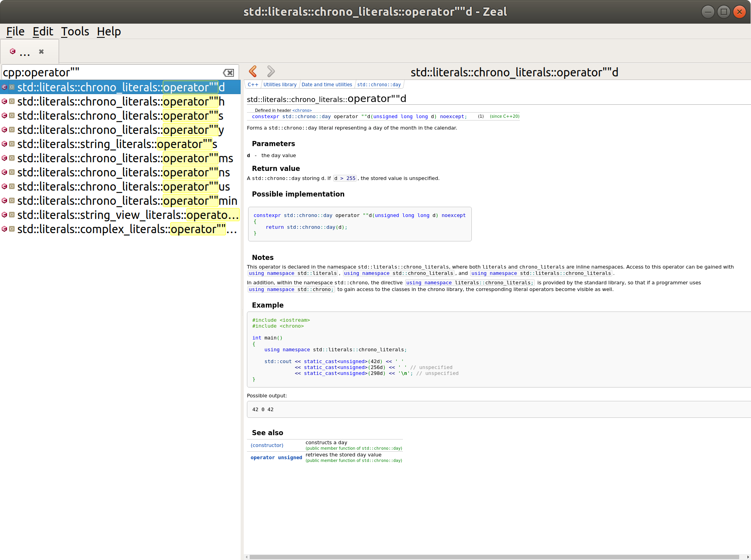
Task: Clear the search field with the clear icon
Action: pyautogui.click(x=229, y=72)
